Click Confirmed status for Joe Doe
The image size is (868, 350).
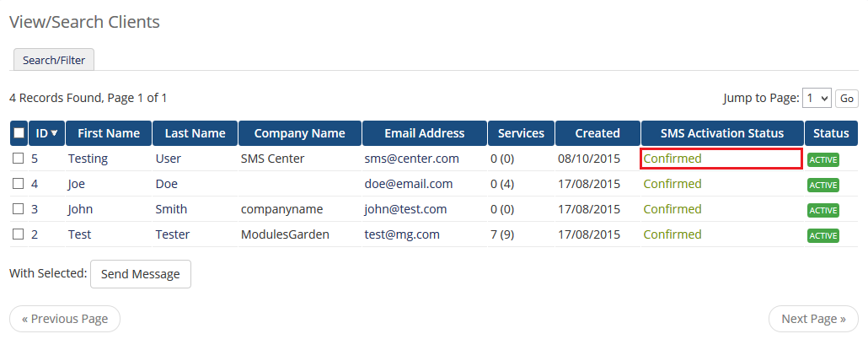point(672,184)
